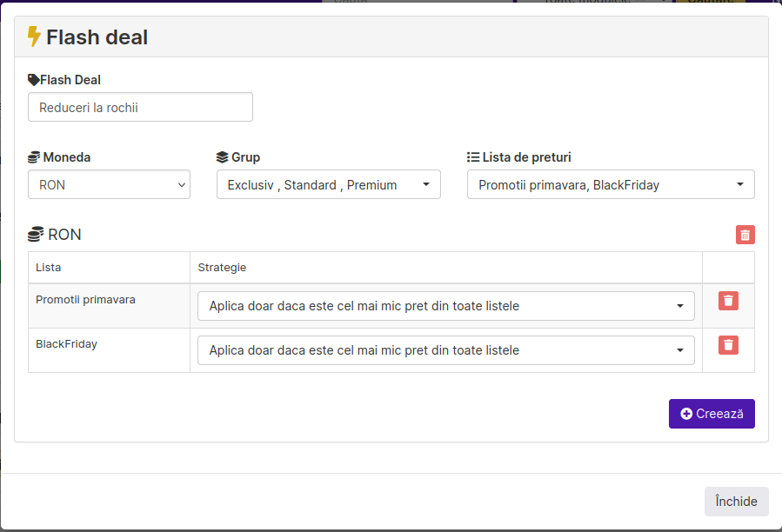
Task: Open strategy dropdown for BlackFriday
Action: (445, 350)
